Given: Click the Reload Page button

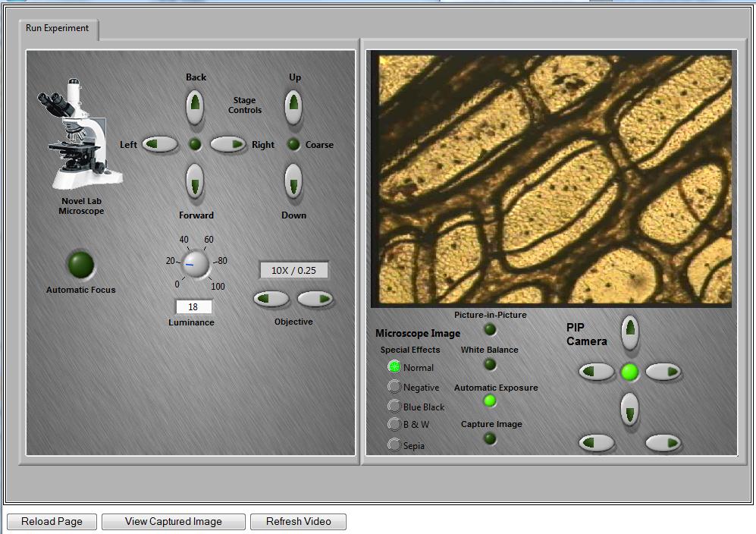Looking at the screenshot, I should (x=52, y=522).
